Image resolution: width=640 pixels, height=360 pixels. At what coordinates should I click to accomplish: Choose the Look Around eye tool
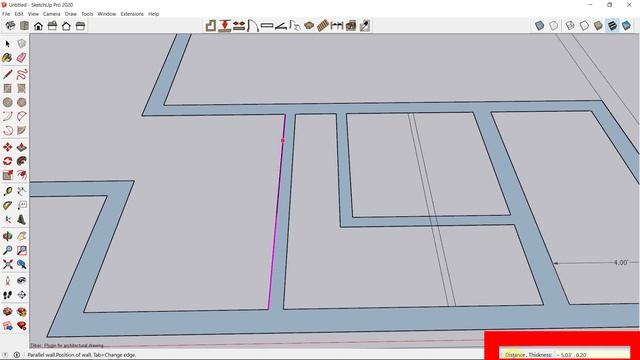click(x=22, y=280)
